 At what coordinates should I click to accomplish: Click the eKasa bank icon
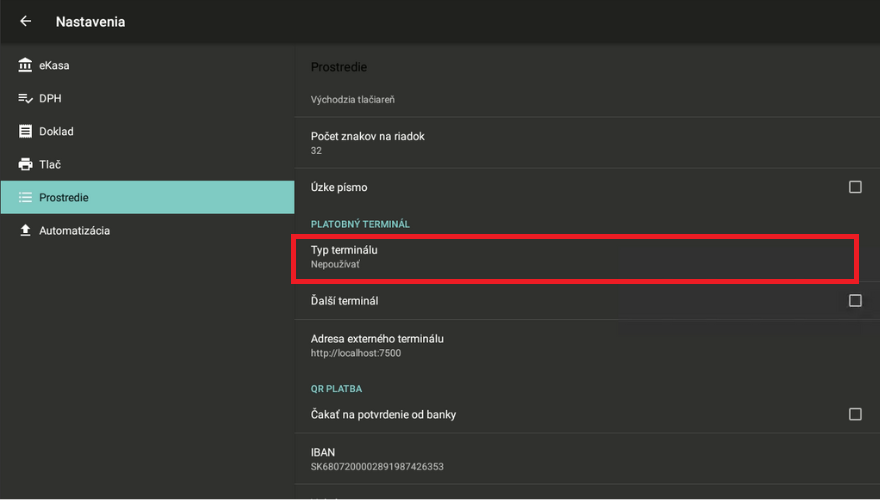[25, 65]
